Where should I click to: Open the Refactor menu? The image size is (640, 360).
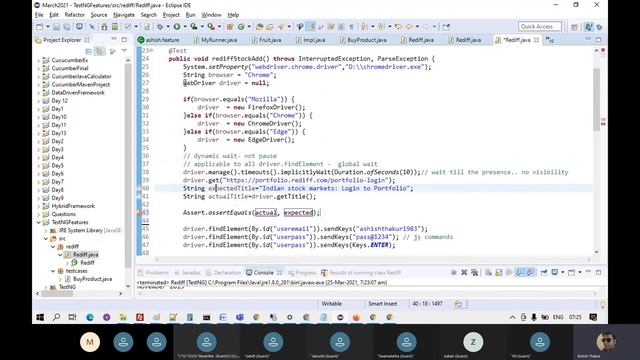pyautogui.click(x=75, y=15)
